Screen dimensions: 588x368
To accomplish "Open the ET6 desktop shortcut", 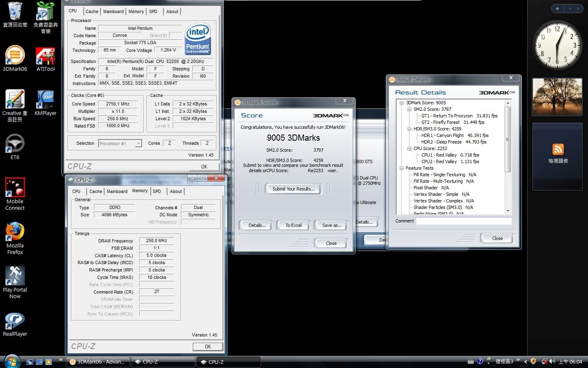I will click(15, 147).
